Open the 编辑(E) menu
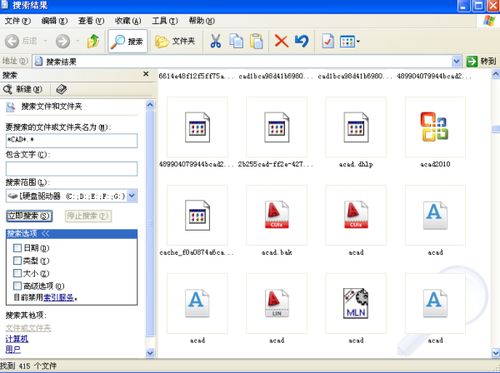The image size is (500, 373). pyautogui.click(x=54, y=21)
